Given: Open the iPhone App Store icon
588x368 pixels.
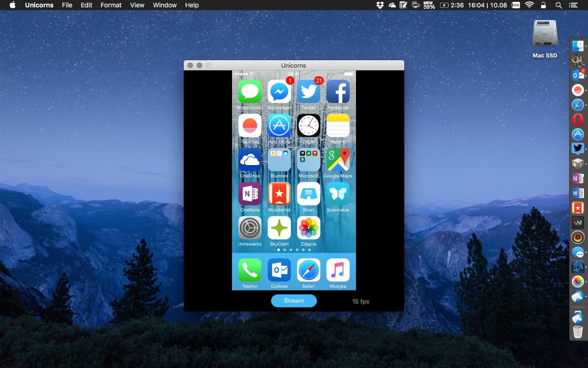Looking at the screenshot, I should pyautogui.click(x=279, y=126).
